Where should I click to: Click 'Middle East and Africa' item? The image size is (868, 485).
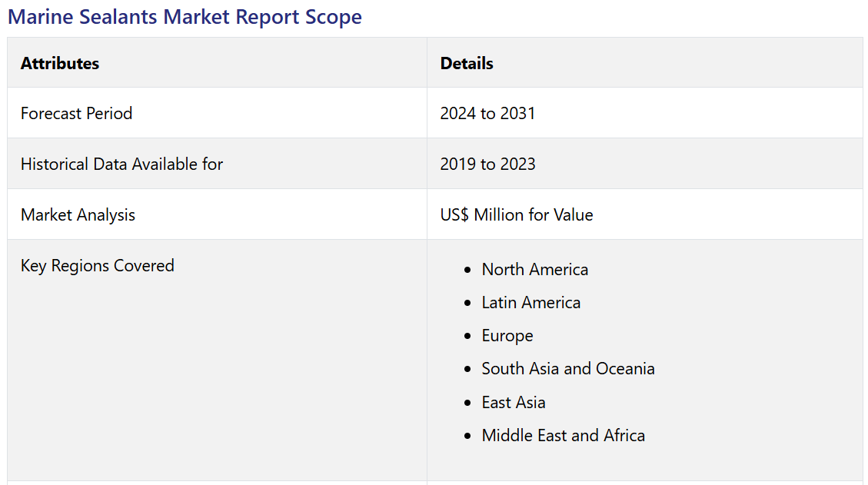pyautogui.click(x=563, y=435)
